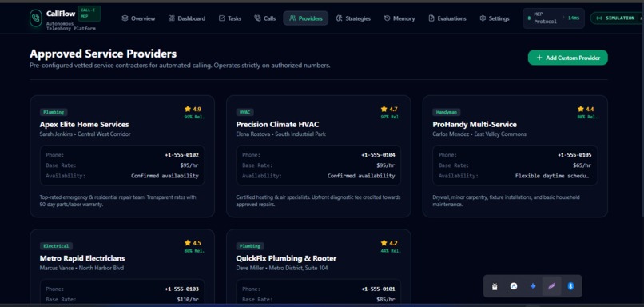Image resolution: width=644 pixels, height=307 pixels.
Task: Click Dave Miller contact line
Action: tap(282, 268)
